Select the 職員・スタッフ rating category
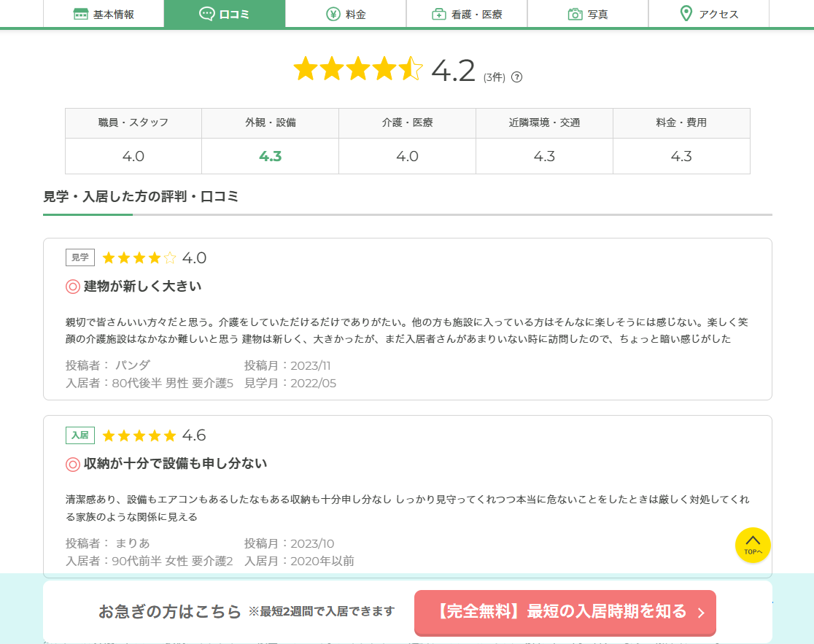Screen dimensions: 814x644 (133, 123)
